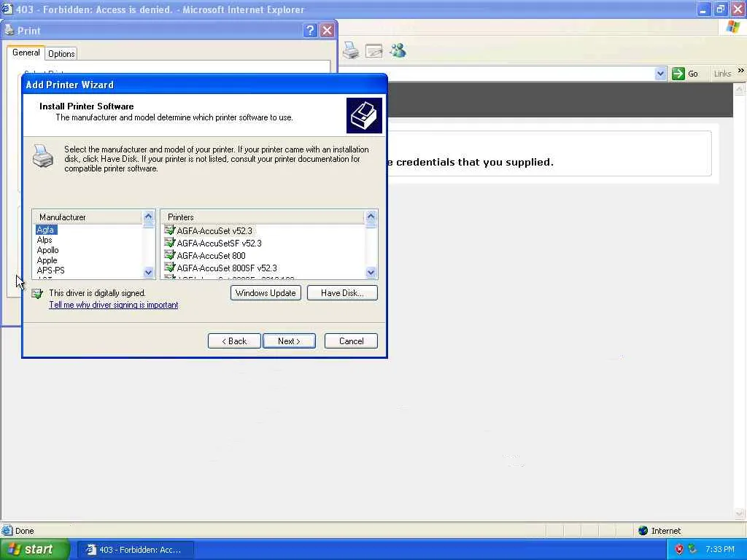Click the IE page icon in status bar
The width and height of the screenshot is (747, 560).
click(7, 530)
